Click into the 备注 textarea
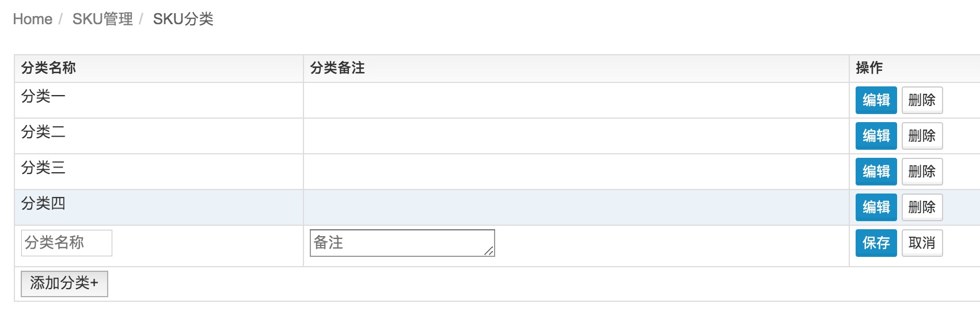 tap(397, 243)
